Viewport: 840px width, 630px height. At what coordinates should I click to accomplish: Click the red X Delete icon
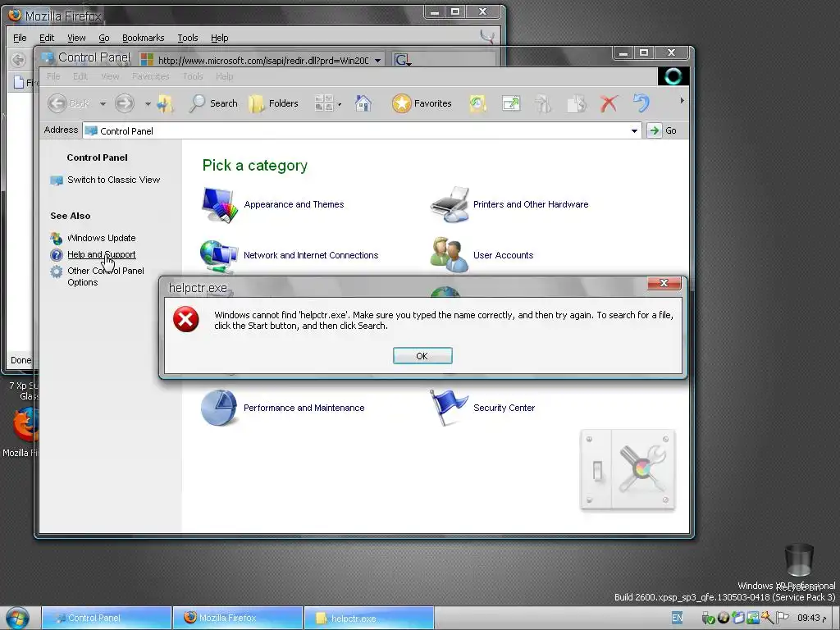[x=609, y=103]
